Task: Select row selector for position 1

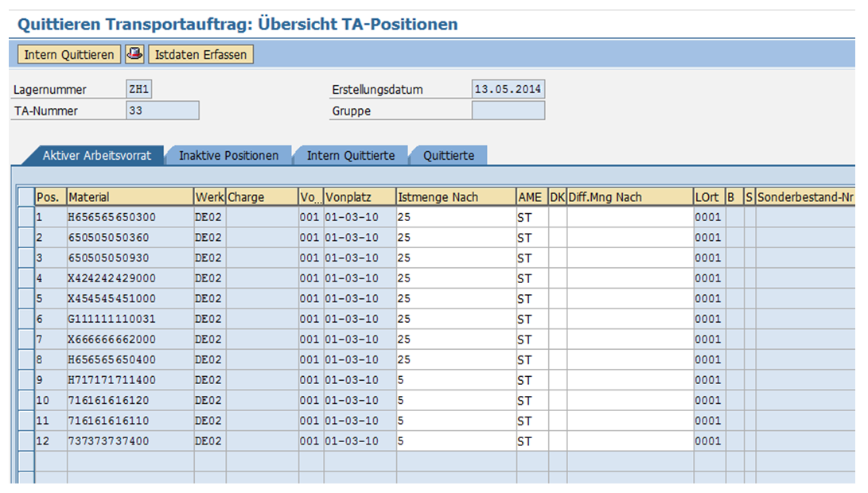Action: [x=25, y=217]
